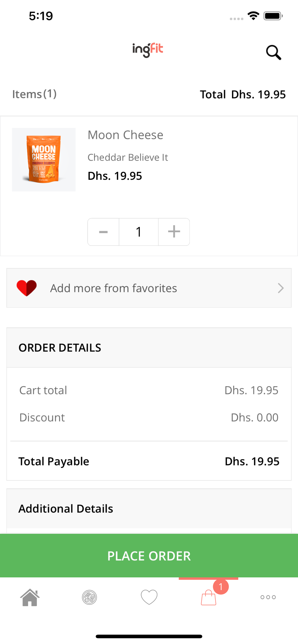Image resolution: width=298 pixels, height=644 pixels.
Task: Tap the Total Payable row
Action: tap(149, 461)
